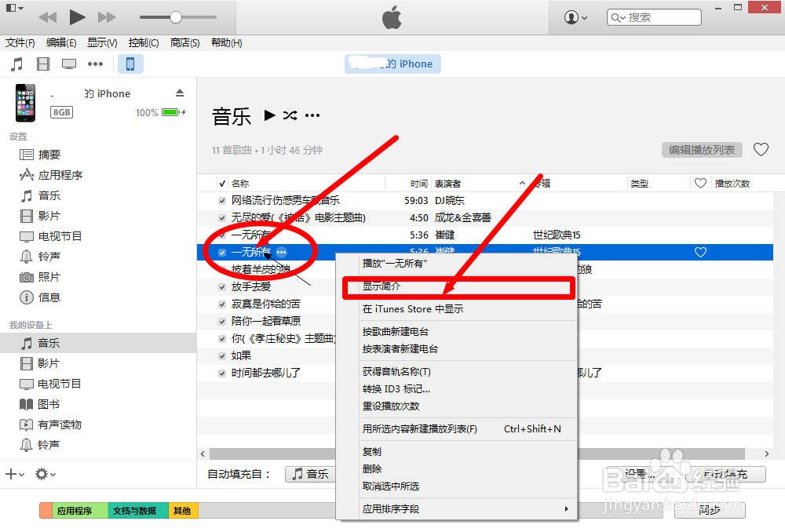Click the TV shows screen icon in navigation
Viewport: 785px width, 532px height.
(69, 64)
